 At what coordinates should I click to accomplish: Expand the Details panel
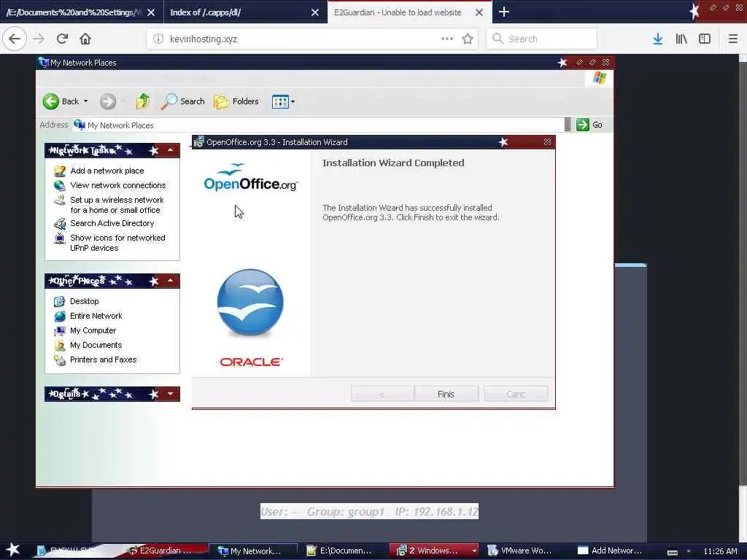point(170,394)
